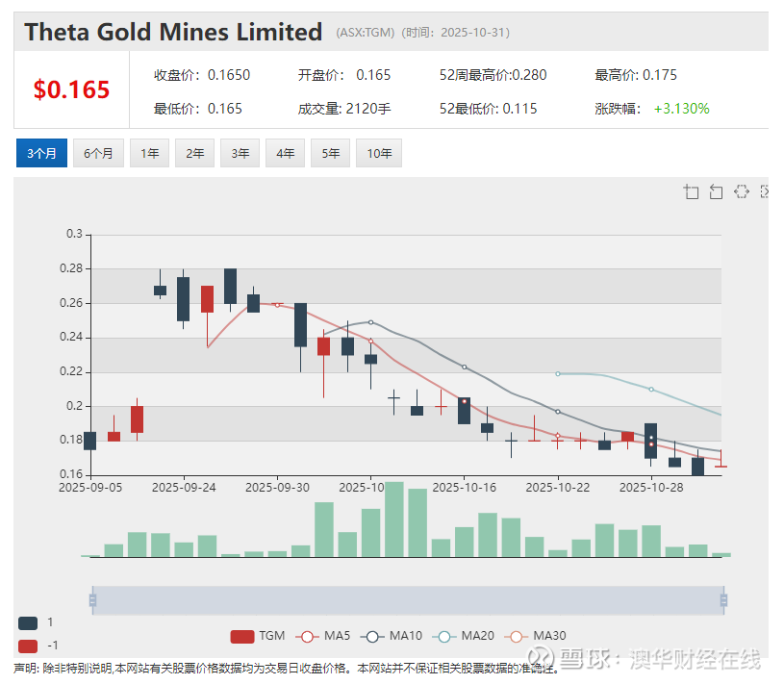Click the cut-off rightmost toolbox icon

(765, 191)
